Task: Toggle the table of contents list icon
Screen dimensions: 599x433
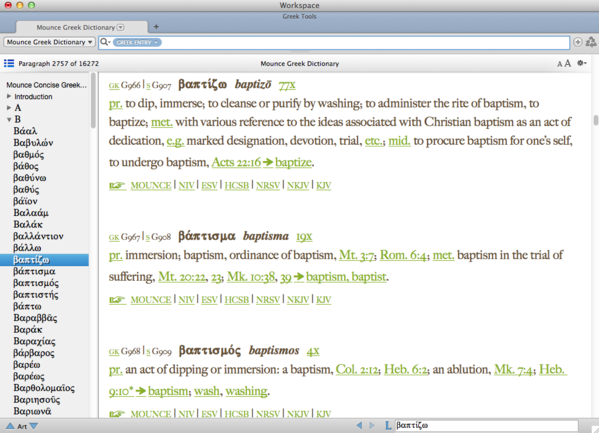Action: tap(9, 63)
